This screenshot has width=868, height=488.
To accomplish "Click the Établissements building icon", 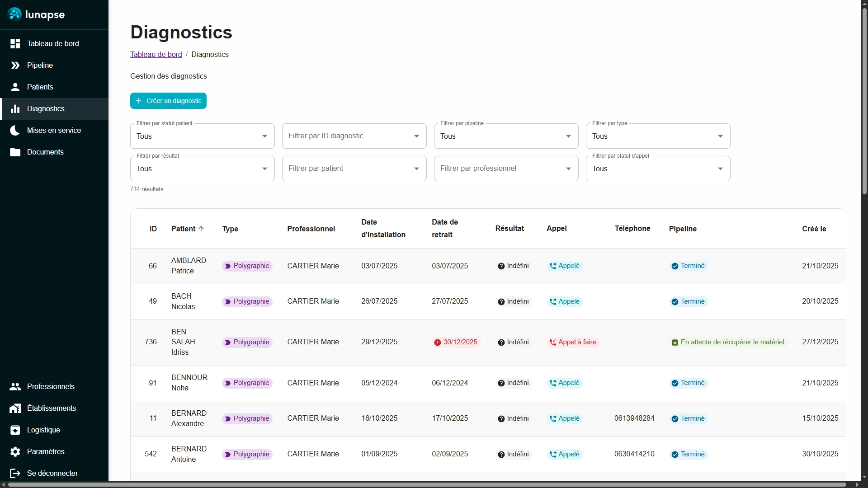I will [15, 408].
